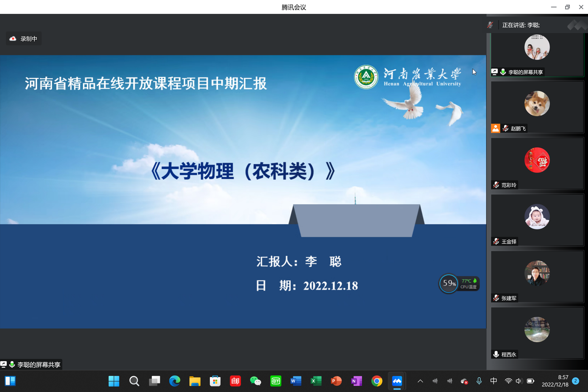The image size is (588, 392).
Task: Select 范彩玲 participant avatar
Action: 537,160
